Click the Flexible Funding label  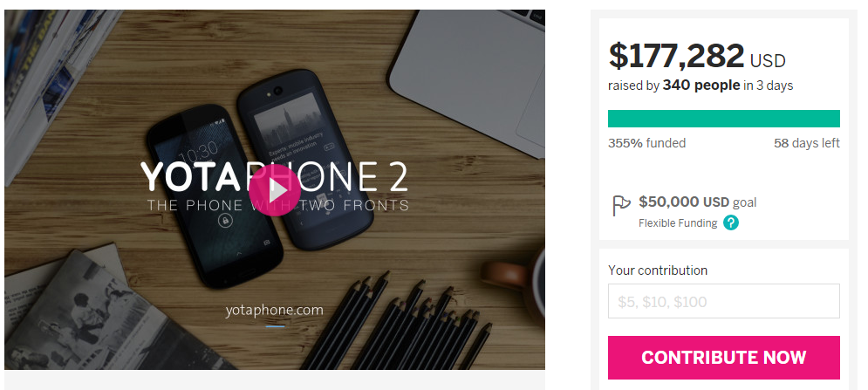click(x=678, y=223)
